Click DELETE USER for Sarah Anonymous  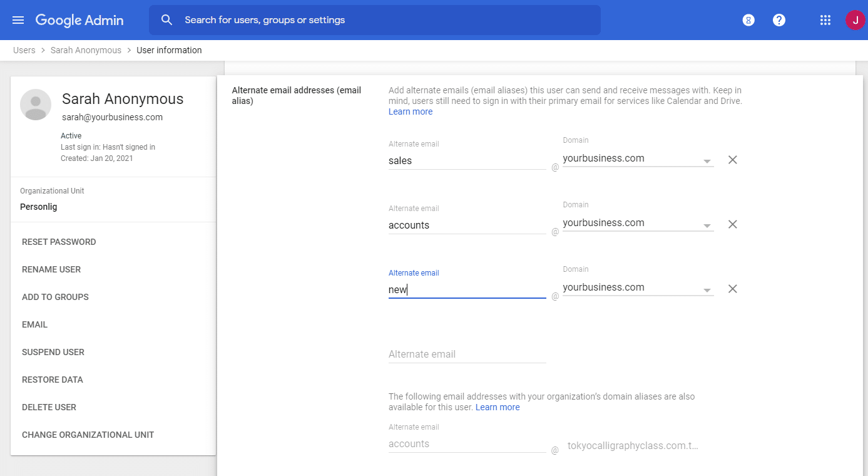tap(49, 407)
